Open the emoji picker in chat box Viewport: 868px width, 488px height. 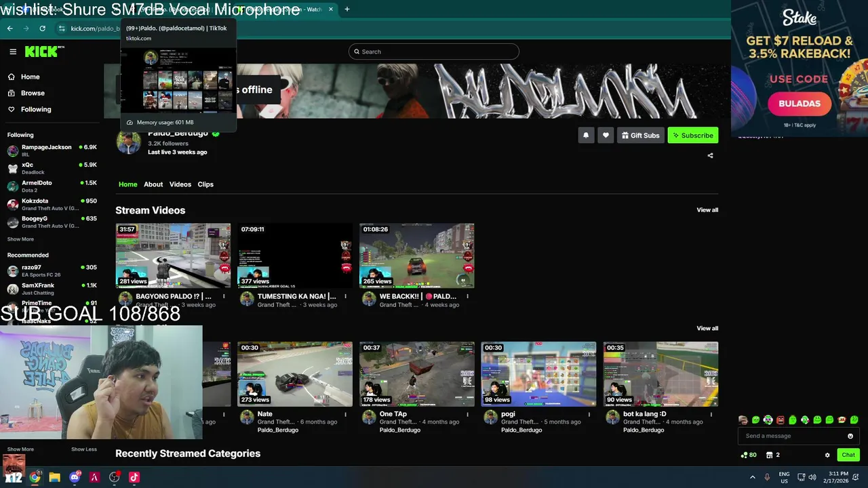[850, 436]
